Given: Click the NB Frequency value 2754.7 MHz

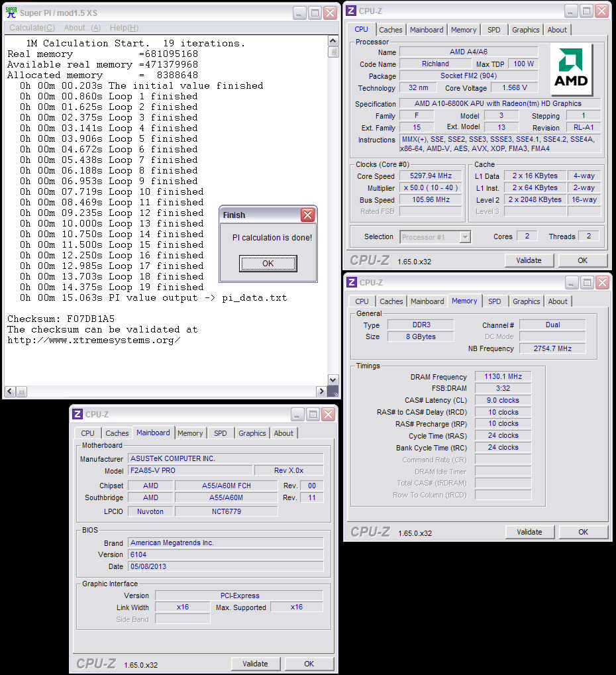Looking at the screenshot, I should [x=552, y=348].
